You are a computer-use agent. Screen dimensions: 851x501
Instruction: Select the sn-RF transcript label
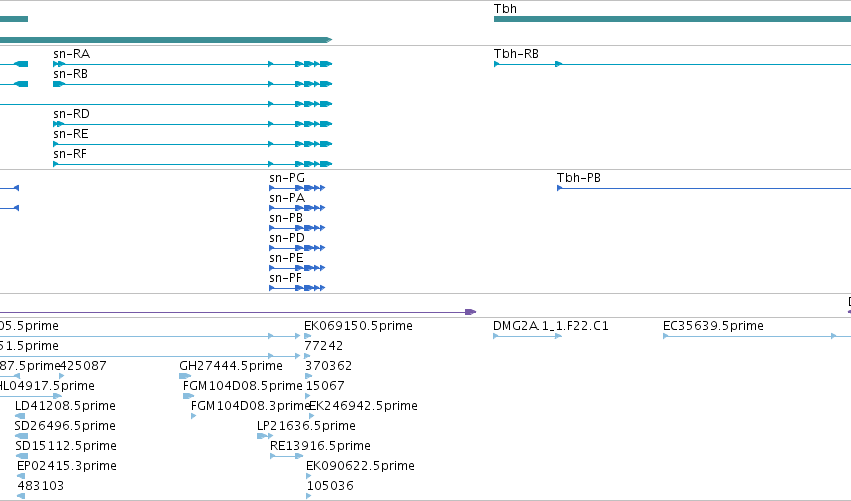coord(69,154)
